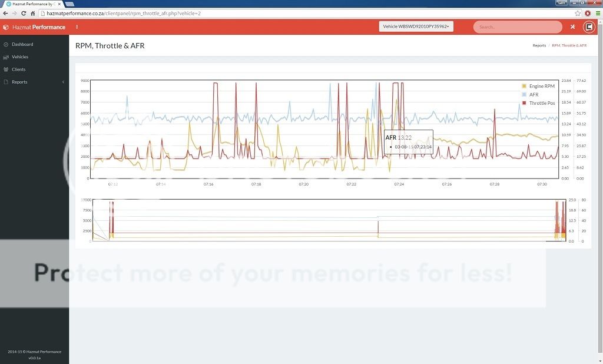Bookmark this page with the star icon
603x364 pixels.
click(578, 13)
